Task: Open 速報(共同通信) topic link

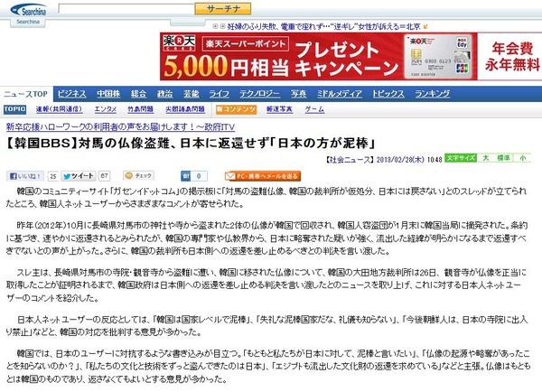Action: pyautogui.click(x=59, y=109)
